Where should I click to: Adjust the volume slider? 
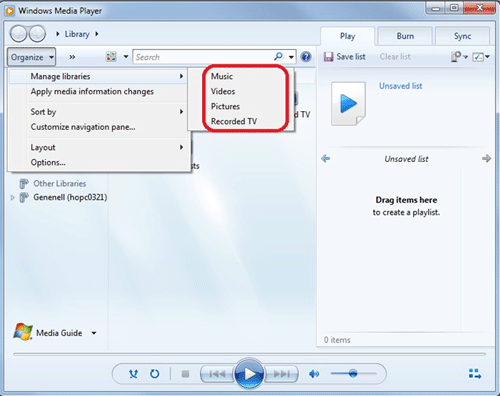point(353,374)
